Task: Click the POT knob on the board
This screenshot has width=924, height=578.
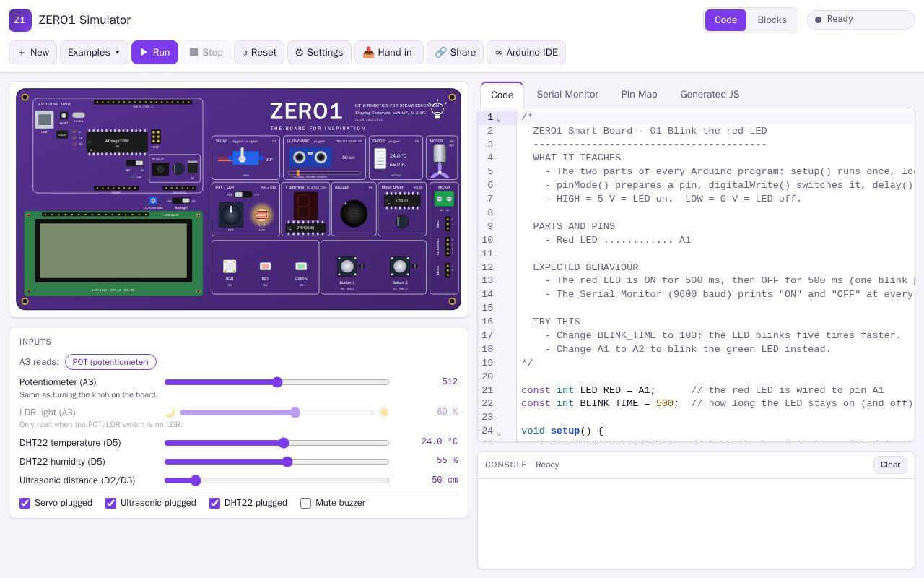Action: pyautogui.click(x=231, y=214)
